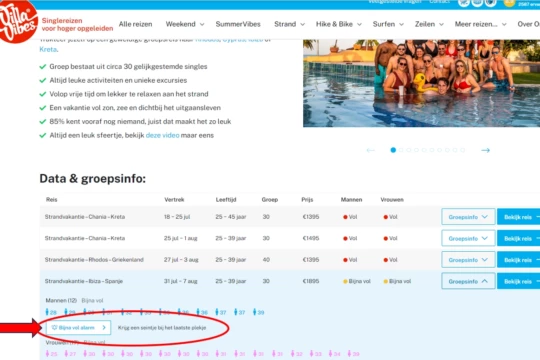This screenshot has height=360, width=540.
Task: Jump to the second carousel dot
Action: click(x=401, y=150)
